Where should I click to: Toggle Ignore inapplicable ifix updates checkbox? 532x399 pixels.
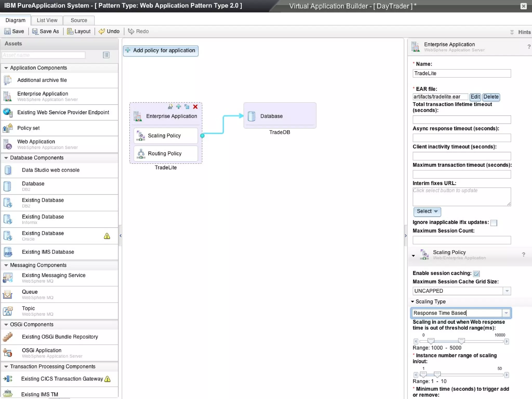coord(494,223)
